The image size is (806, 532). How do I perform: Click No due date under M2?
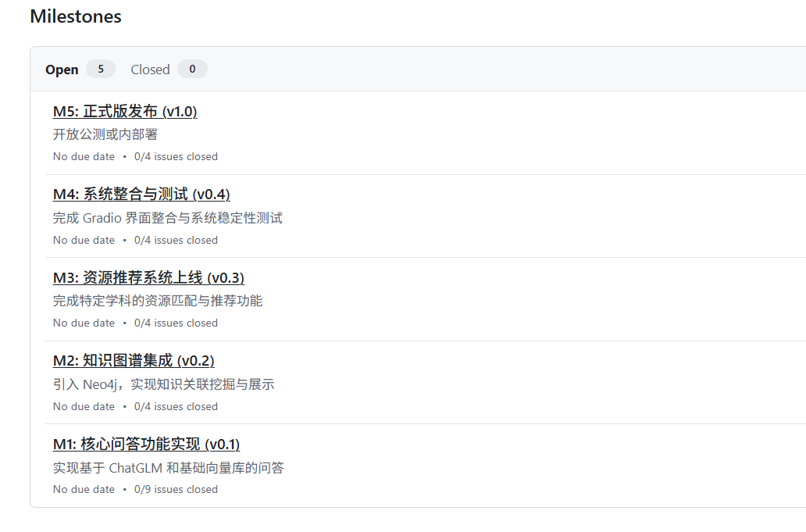tap(84, 406)
